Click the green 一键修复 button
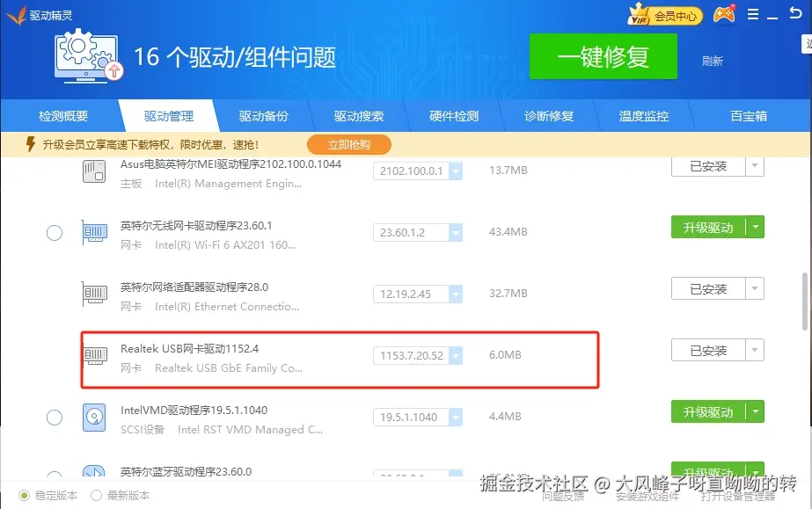Screen dimensions: 812x509 pos(604,55)
